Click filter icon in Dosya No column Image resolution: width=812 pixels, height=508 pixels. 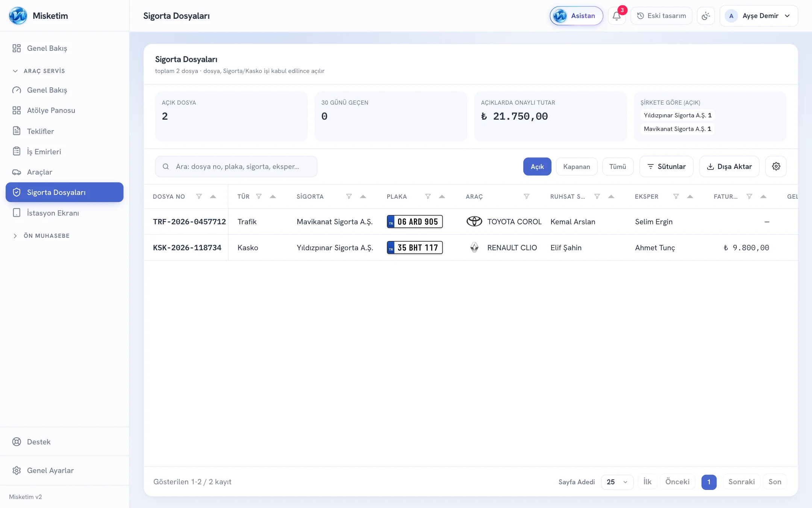pyautogui.click(x=199, y=196)
